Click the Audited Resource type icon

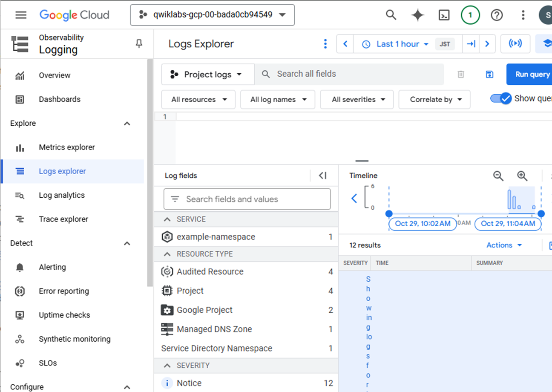point(167,271)
